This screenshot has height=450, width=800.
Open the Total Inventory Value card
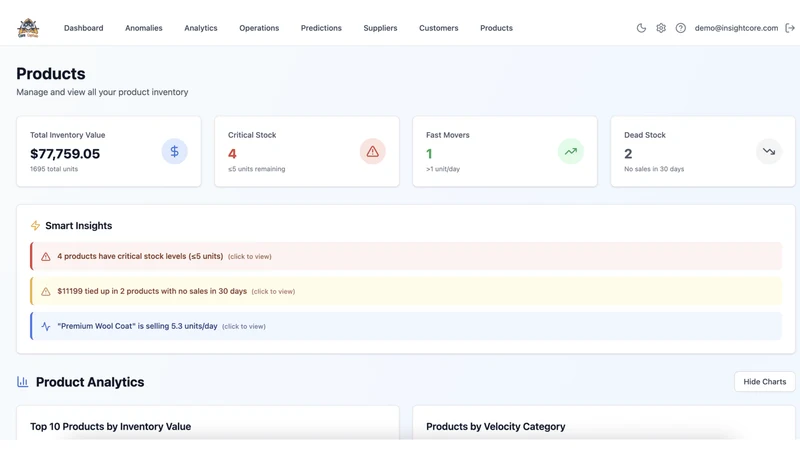click(x=109, y=152)
